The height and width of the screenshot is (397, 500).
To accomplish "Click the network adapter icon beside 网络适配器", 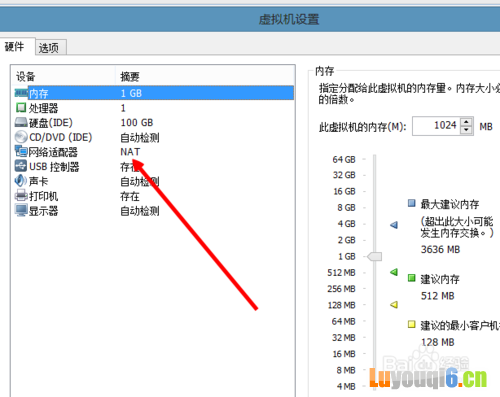I will tap(21, 152).
